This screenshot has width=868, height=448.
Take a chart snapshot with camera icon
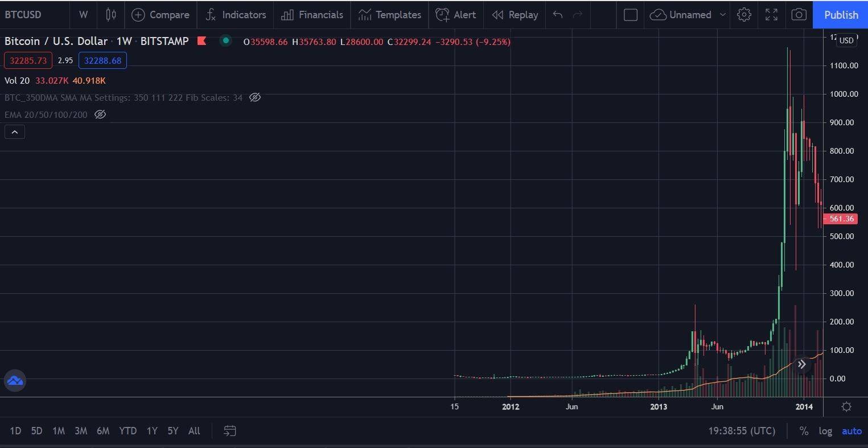799,15
